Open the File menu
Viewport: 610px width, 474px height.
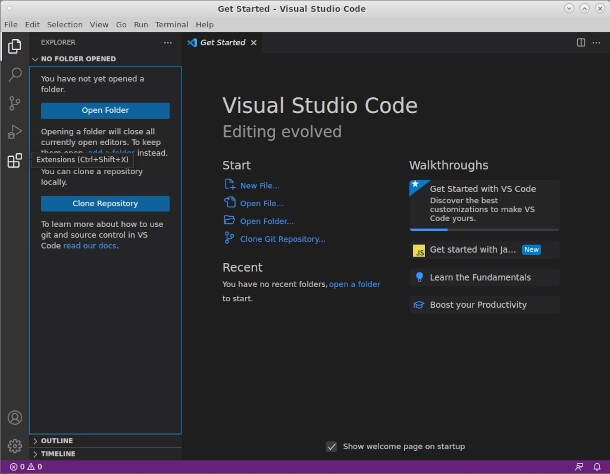pyautogui.click(x=11, y=25)
